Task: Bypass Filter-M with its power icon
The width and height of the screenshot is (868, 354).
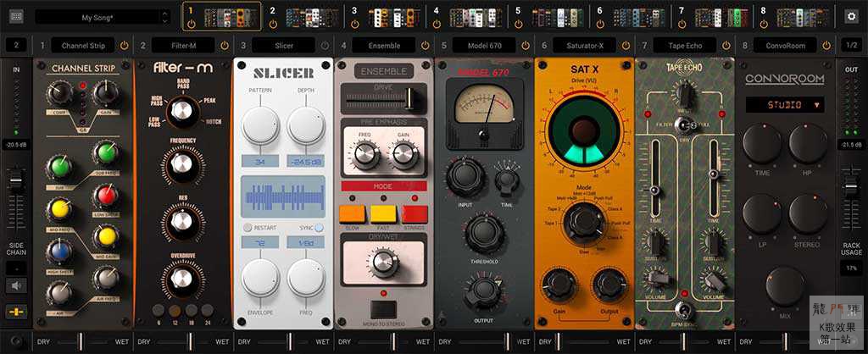Action: tap(224, 46)
